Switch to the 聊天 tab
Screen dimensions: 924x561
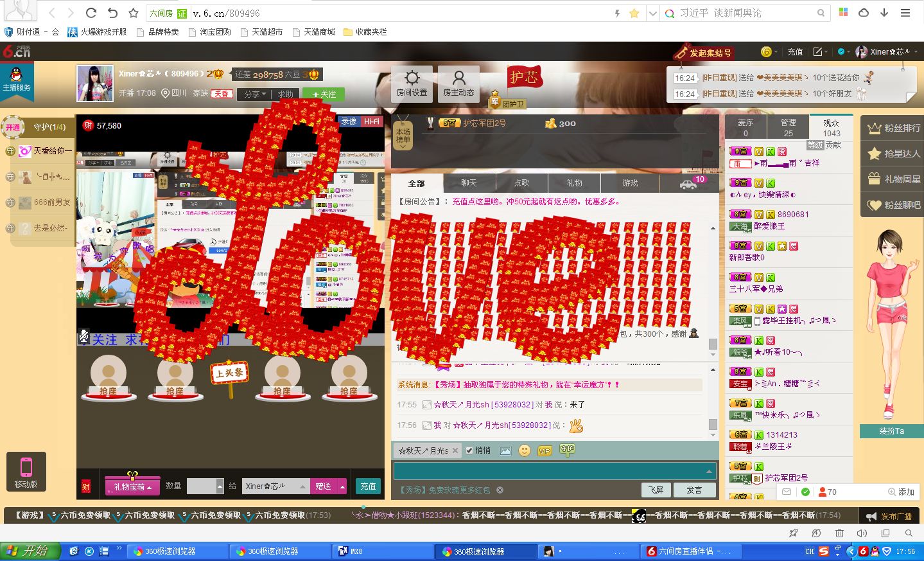click(469, 183)
